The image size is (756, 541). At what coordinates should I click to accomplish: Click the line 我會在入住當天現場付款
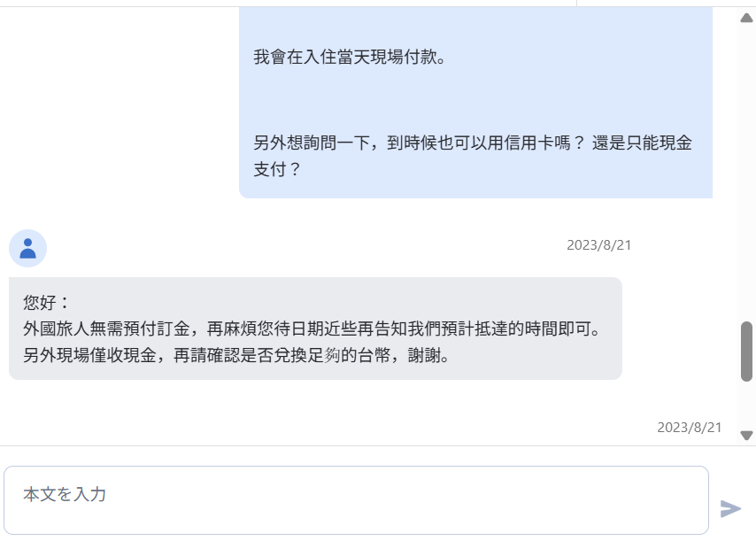[350, 57]
